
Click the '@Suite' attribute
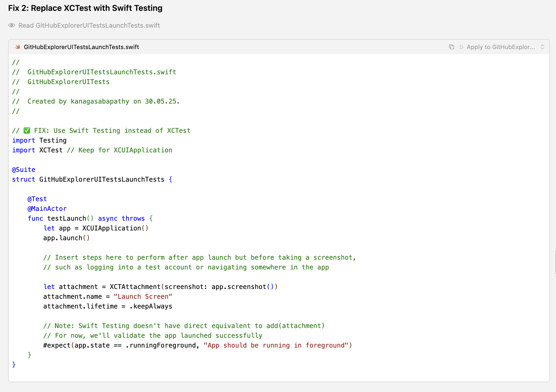(x=24, y=170)
